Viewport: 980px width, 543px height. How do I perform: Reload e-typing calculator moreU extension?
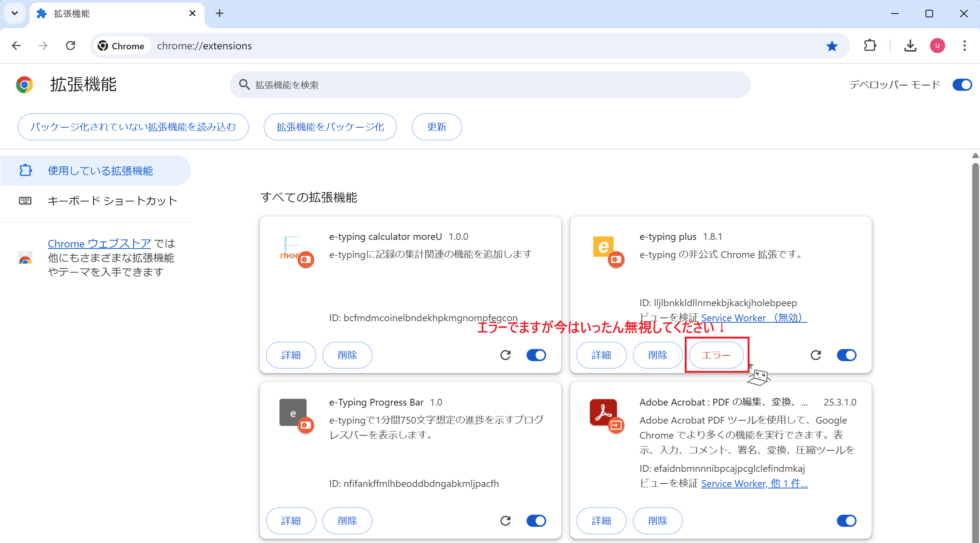click(x=505, y=355)
